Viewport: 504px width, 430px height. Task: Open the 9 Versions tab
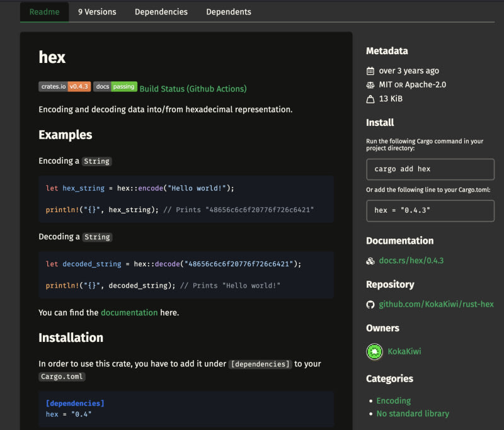pos(97,12)
